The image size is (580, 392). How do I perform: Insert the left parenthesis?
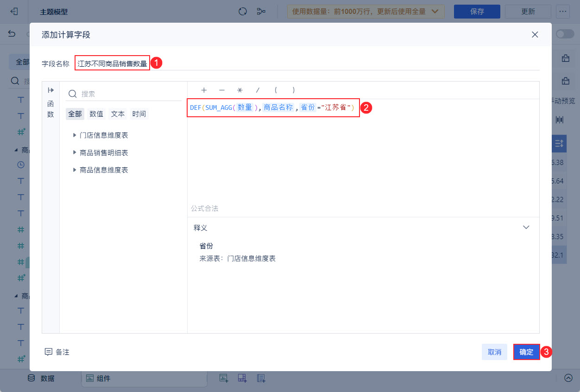coord(276,90)
